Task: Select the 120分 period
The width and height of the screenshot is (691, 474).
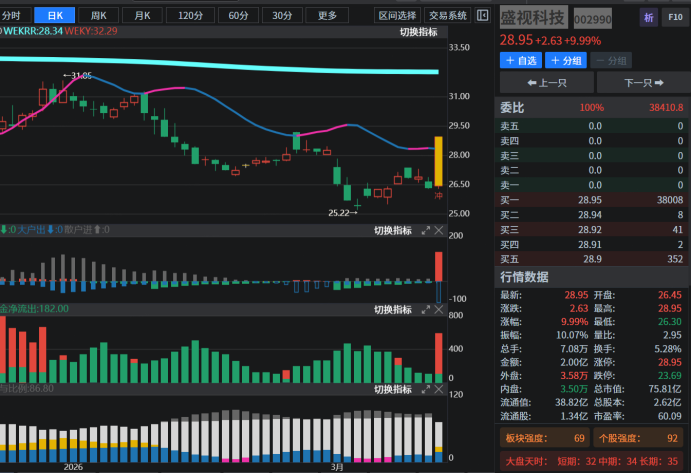Action: click(189, 15)
